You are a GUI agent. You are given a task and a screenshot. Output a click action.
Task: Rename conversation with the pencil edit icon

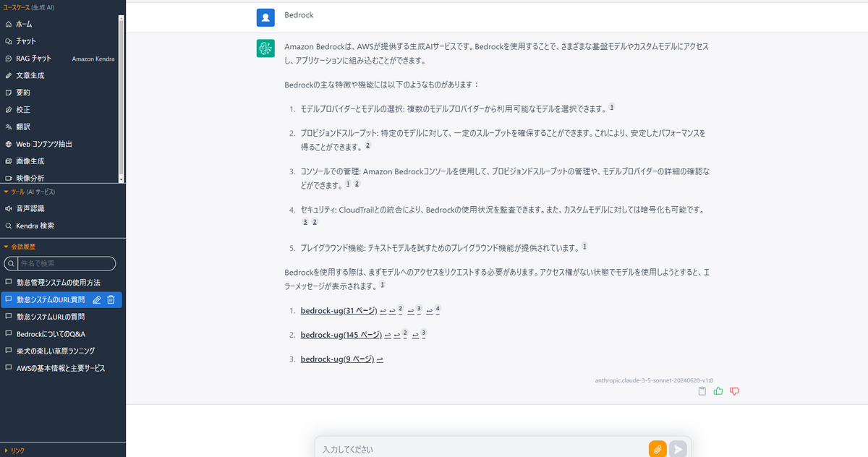[x=97, y=299]
